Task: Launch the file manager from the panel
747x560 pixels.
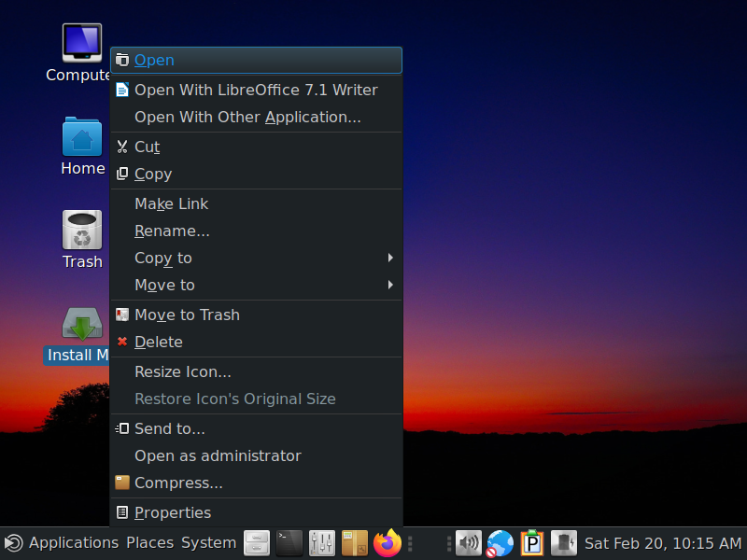Action: pos(257,543)
